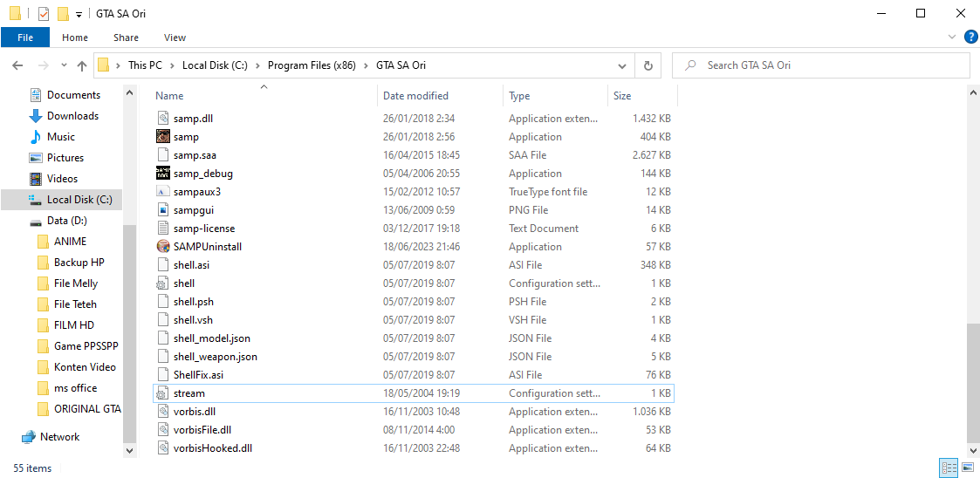Click the New folder quick access icon
Viewport: 980px width, 478px height.
pos(63,13)
